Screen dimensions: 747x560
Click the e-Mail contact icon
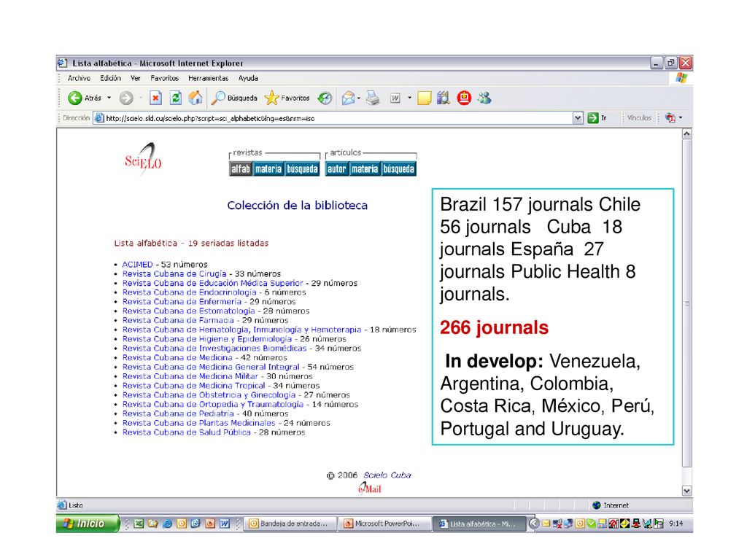pyautogui.click(x=370, y=488)
